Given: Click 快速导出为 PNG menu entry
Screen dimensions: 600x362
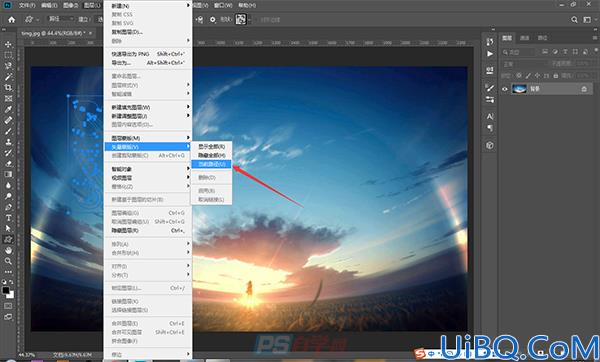Looking at the screenshot, I should click(x=148, y=54).
